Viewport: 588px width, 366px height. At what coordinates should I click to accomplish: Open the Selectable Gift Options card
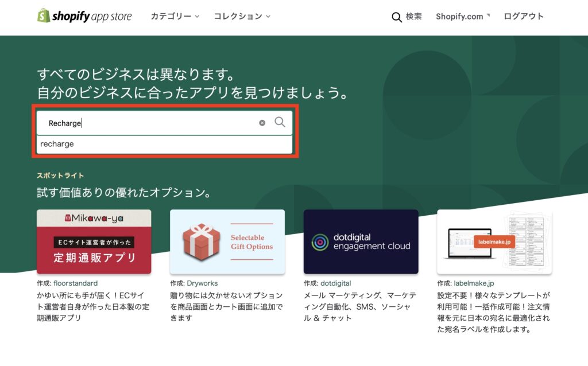[x=227, y=242]
